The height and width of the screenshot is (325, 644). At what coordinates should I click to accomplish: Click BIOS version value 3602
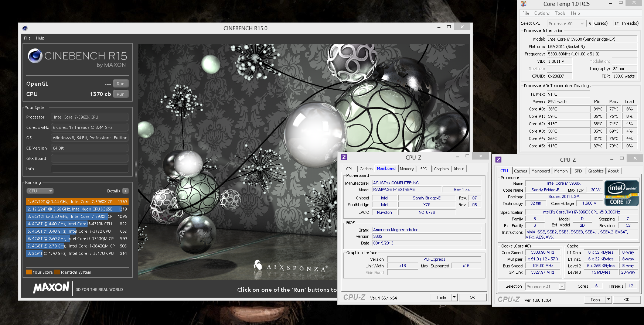click(427, 236)
